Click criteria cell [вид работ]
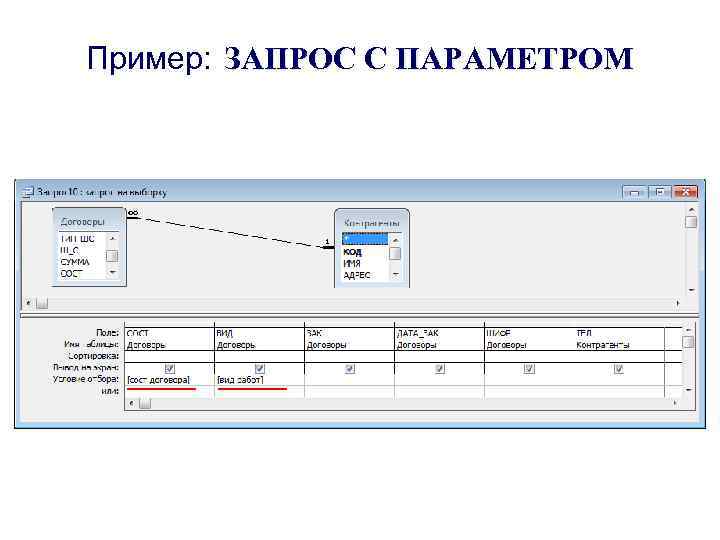720x540 pixels. pos(259,380)
